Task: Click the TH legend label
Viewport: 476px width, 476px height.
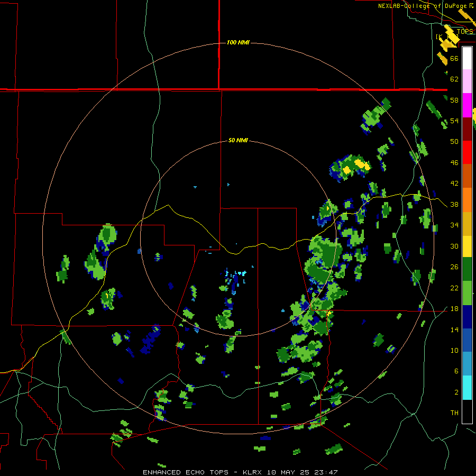Action: pos(454,413)
